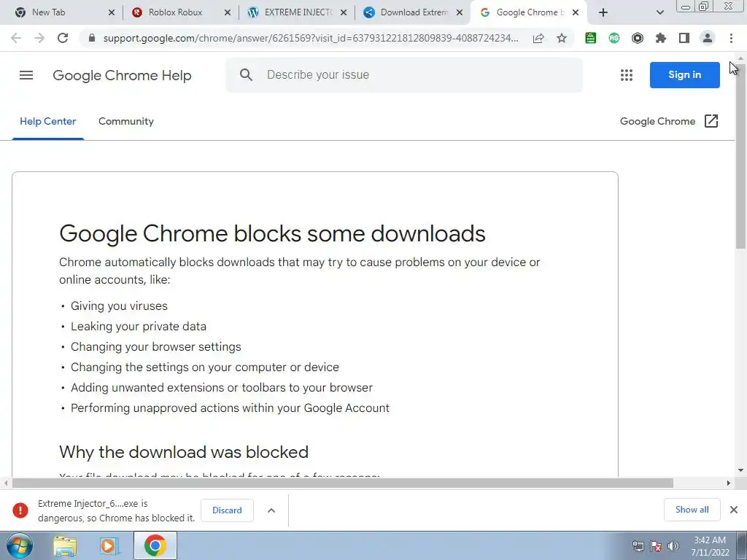Open network status tray icon
Screen dimensions: 747x560
click(638, 545)
